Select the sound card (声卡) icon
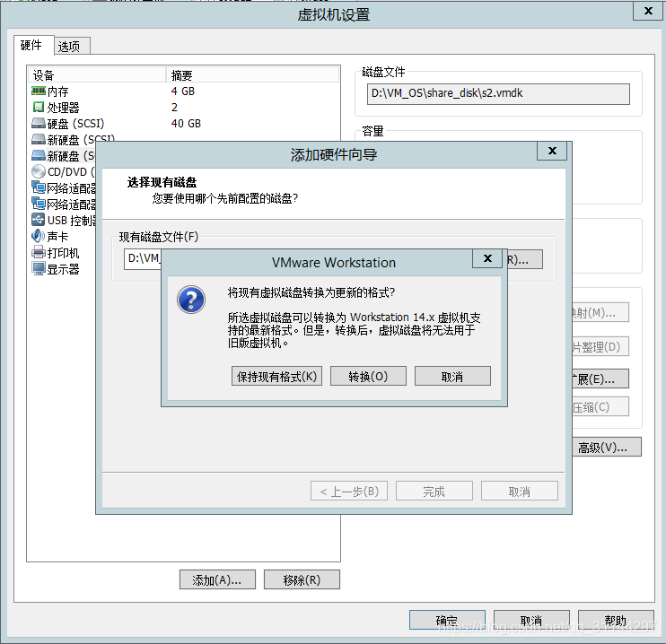 pos(39,236)
